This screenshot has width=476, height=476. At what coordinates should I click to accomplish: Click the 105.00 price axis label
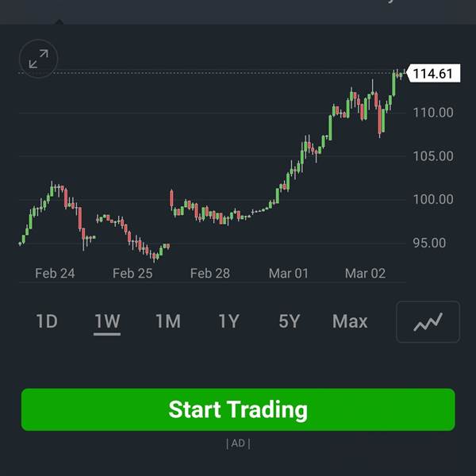tap(433, 156)
